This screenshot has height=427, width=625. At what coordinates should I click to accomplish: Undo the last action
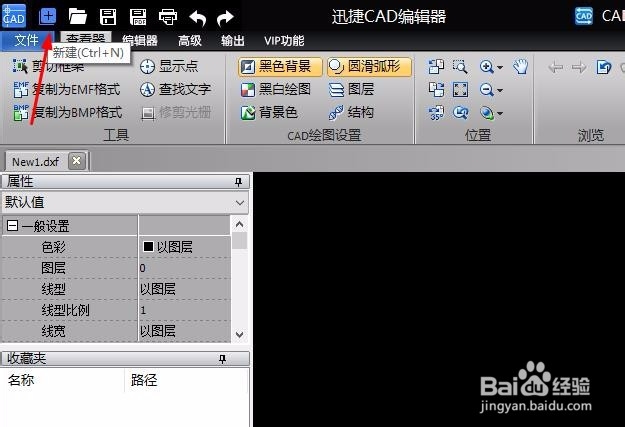point(197,18)
